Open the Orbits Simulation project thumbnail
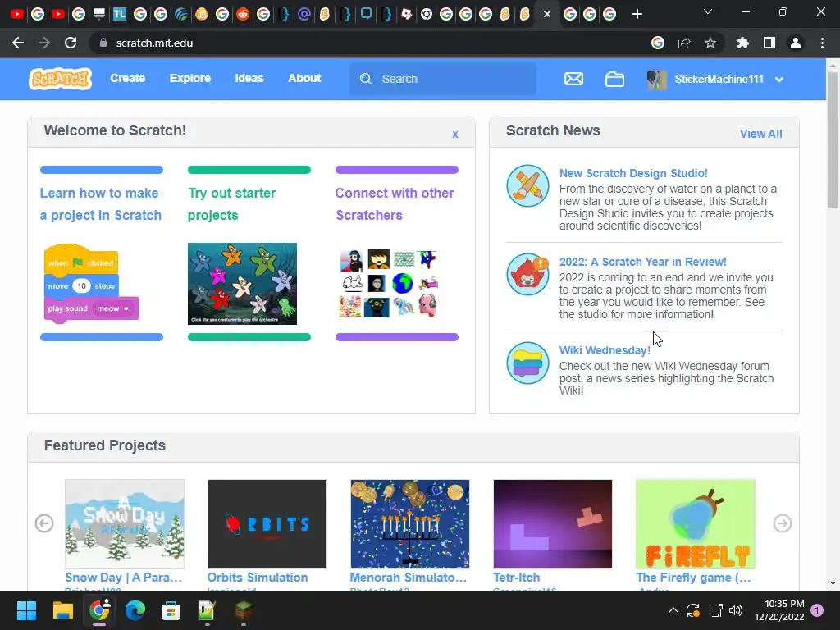Viewport: 840px width, 630px height. pos(267,524)
